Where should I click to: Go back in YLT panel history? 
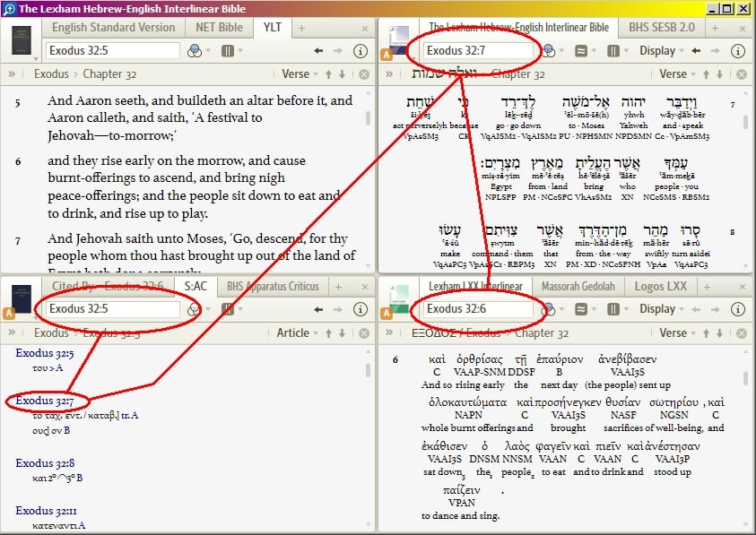click(318, 50)
